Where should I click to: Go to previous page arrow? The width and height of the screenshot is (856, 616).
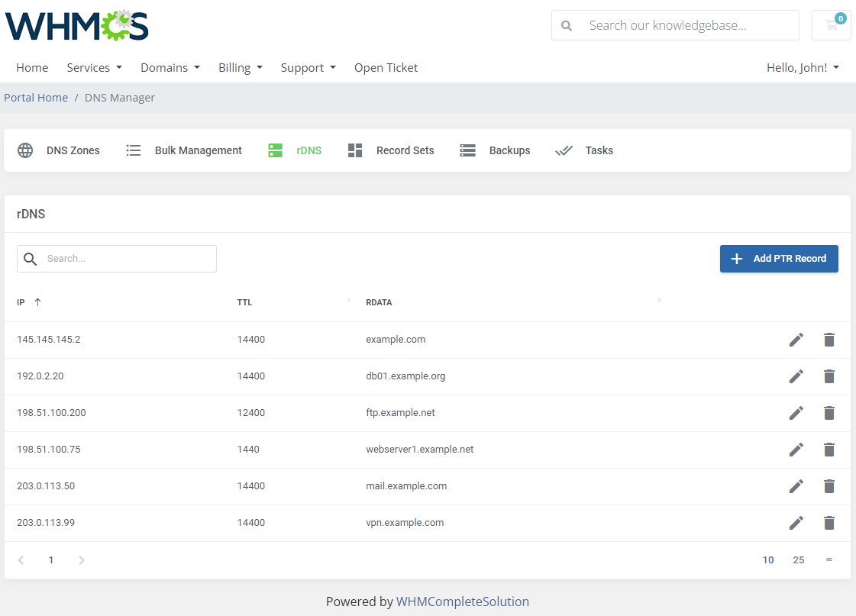pyautogui.click(x=21, y=560)
